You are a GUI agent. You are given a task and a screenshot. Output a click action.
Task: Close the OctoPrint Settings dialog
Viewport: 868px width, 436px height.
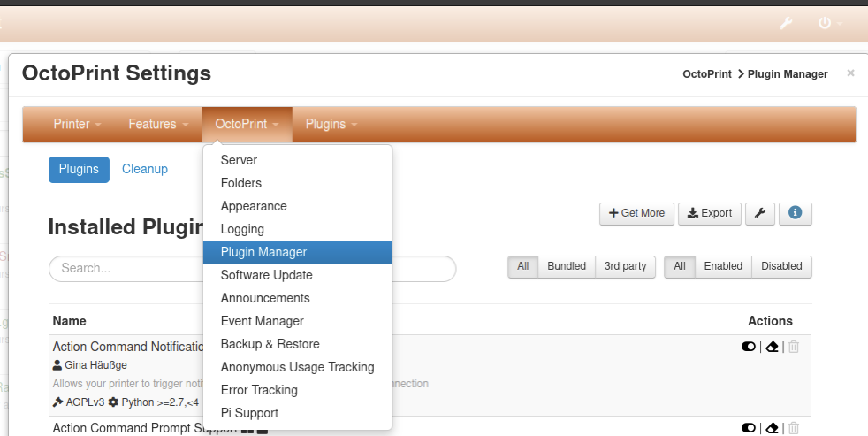(850, 73)
